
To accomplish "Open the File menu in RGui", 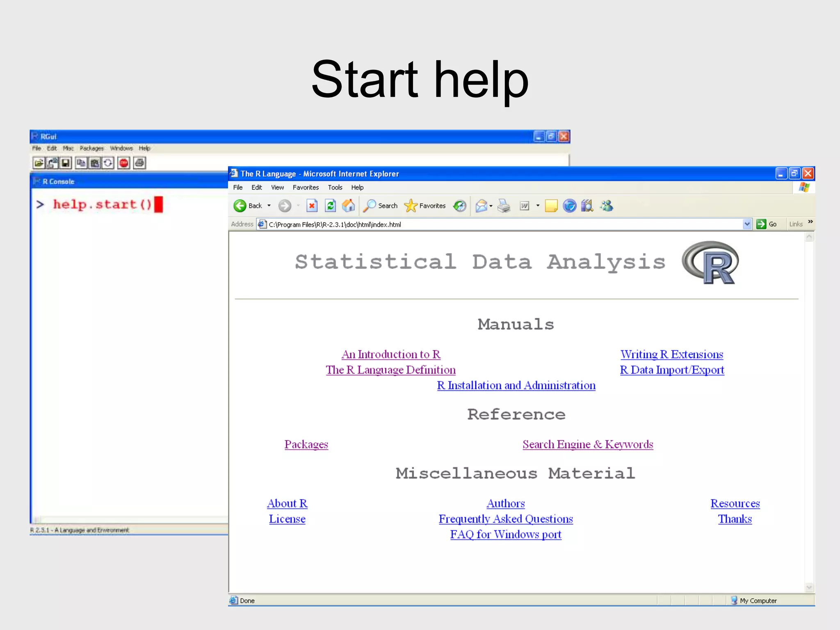I will [37, 148].
